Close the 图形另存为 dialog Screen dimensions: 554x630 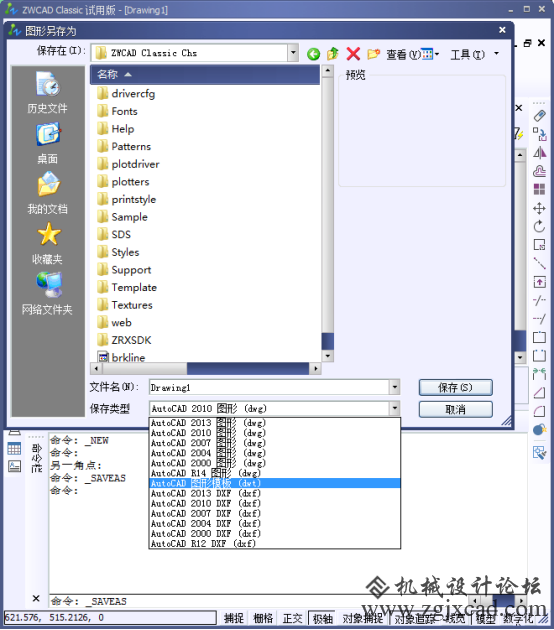click(x=502, y=30)
